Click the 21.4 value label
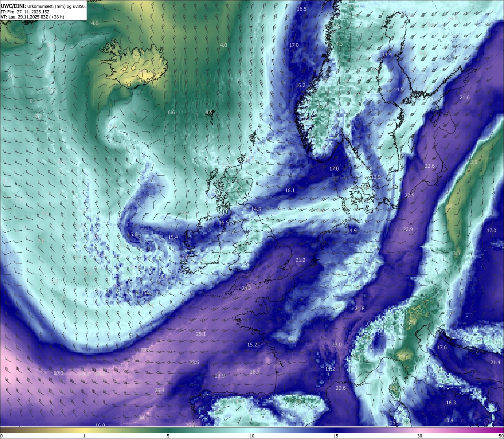This screenshot has width=504, height=439. click(495, 363)
